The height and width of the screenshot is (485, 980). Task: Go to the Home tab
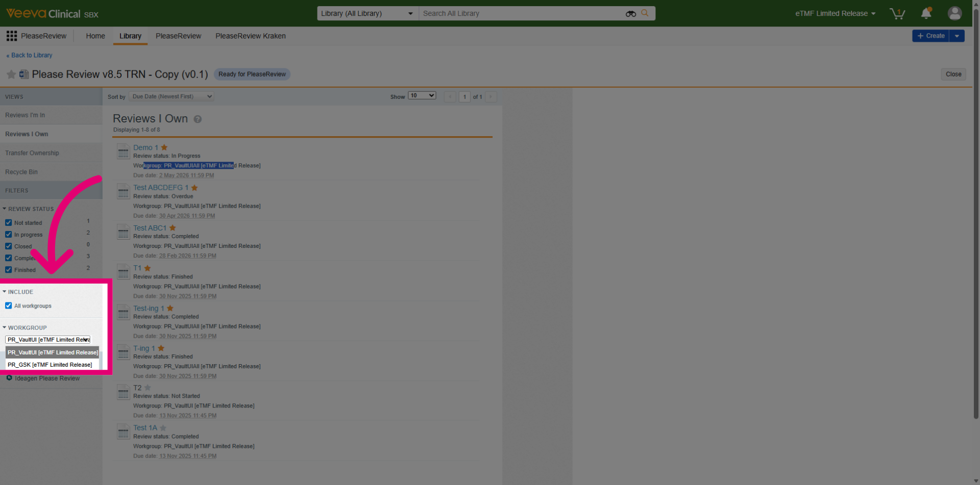95,36
